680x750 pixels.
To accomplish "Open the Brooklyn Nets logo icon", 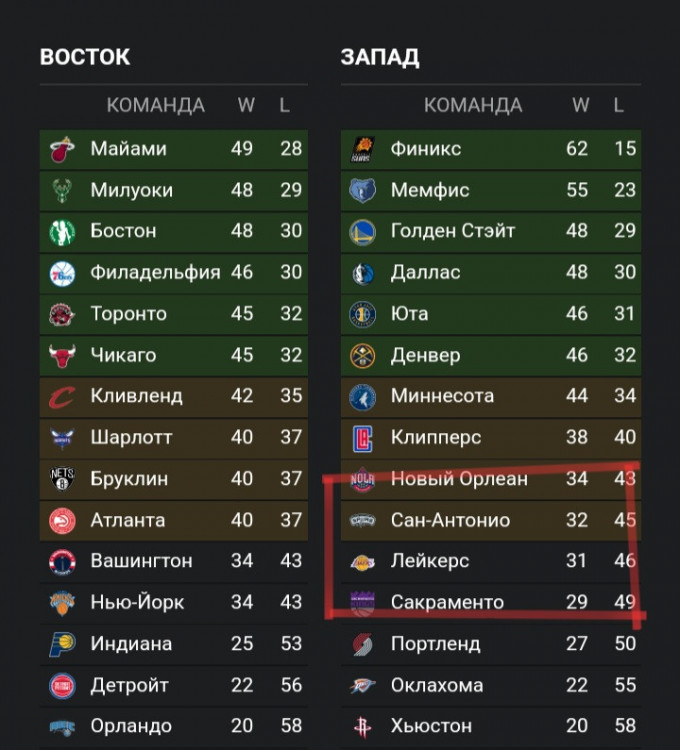I will pos(62,478).
